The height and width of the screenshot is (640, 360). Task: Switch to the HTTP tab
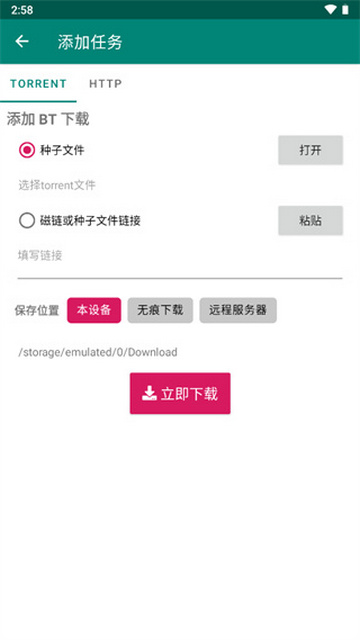pos(105,84)
